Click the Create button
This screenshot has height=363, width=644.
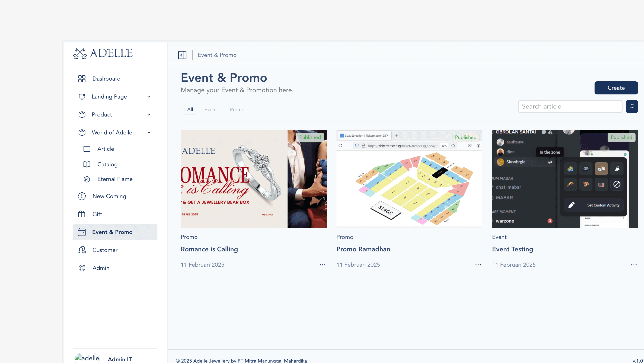(x=616, y=88)
